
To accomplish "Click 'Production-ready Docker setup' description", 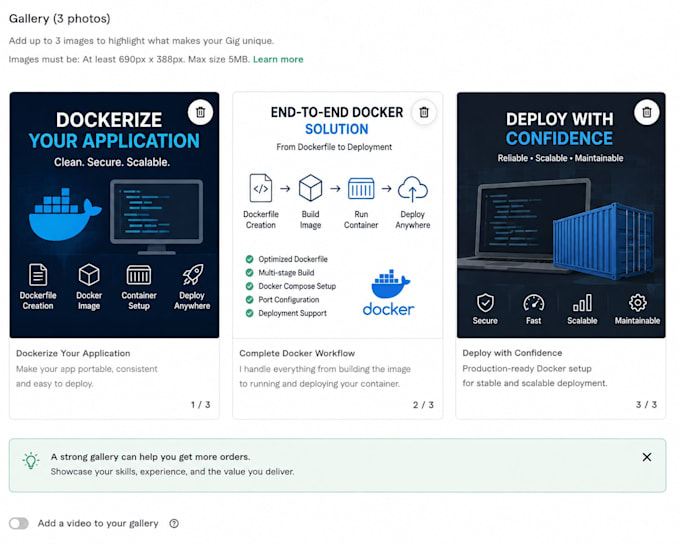I will coord(527,368).
